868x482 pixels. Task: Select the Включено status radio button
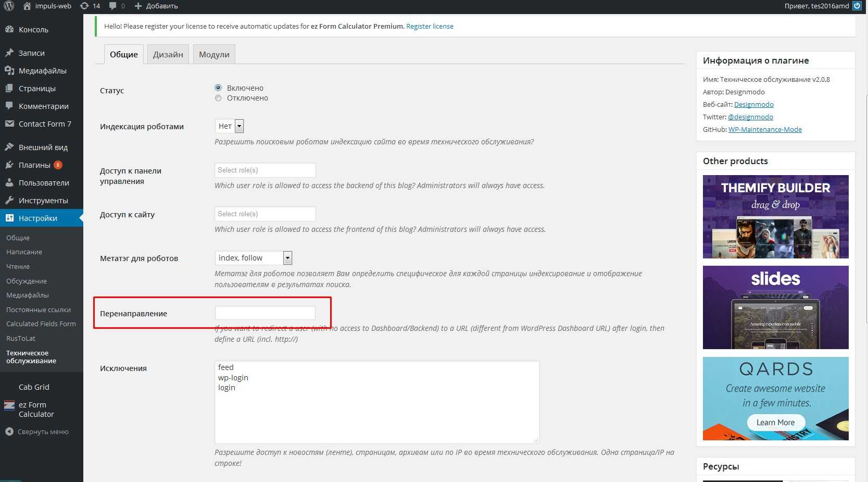click(x=218, y=88)
